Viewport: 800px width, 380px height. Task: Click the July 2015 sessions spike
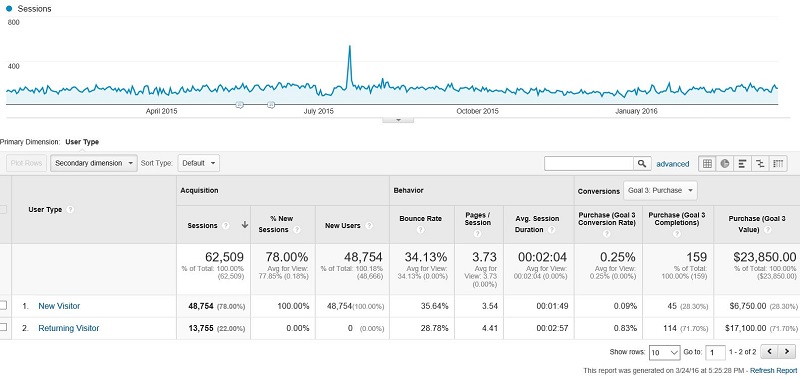[x=349, y=47]
